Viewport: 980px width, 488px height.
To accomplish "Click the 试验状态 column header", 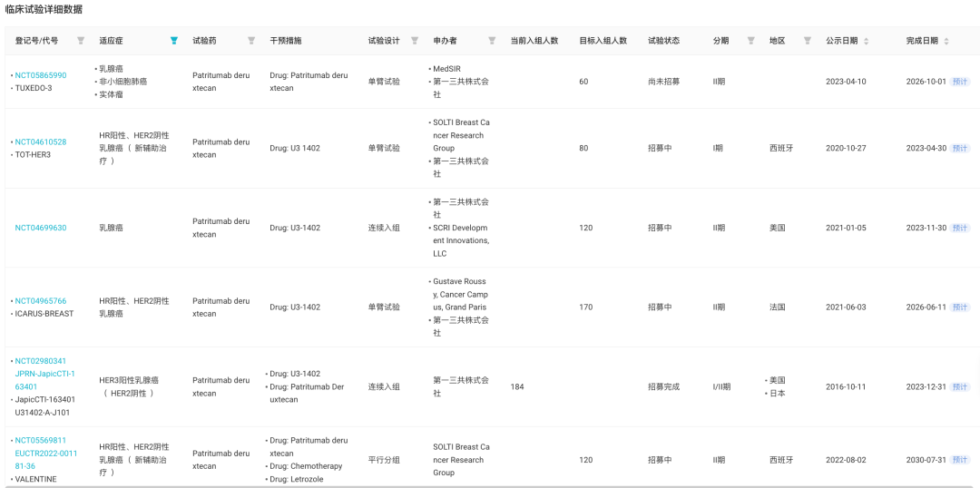I will (x=663, y=41).
